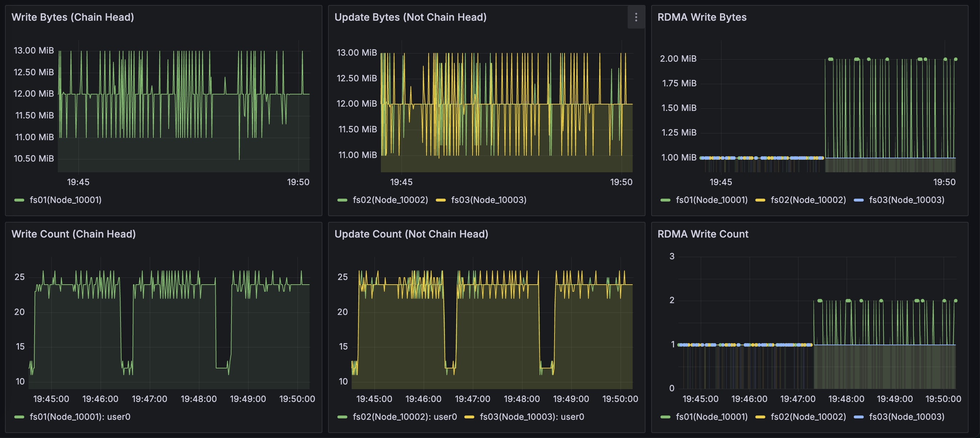The image size is (980, 438).
Task: Open the Write Bytes (Chain Head) panel title
Action: [x=73, y=17]
